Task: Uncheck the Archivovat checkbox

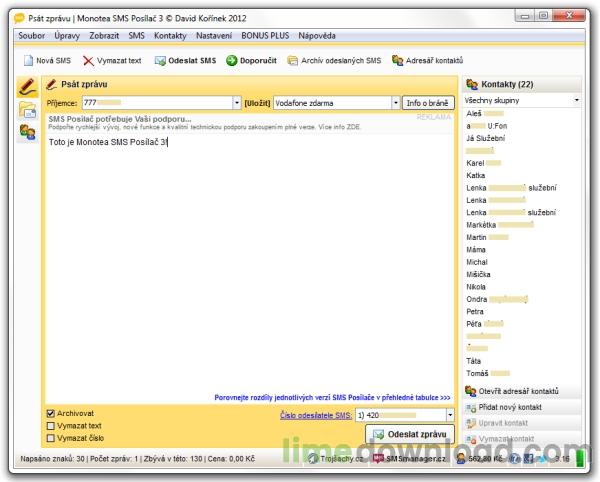Action: point(51,414)
